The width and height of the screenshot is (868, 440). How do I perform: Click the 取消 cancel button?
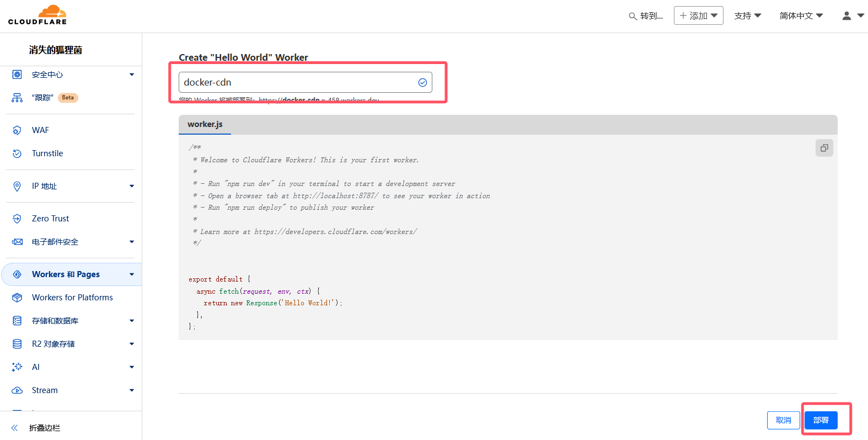point(783,420)
